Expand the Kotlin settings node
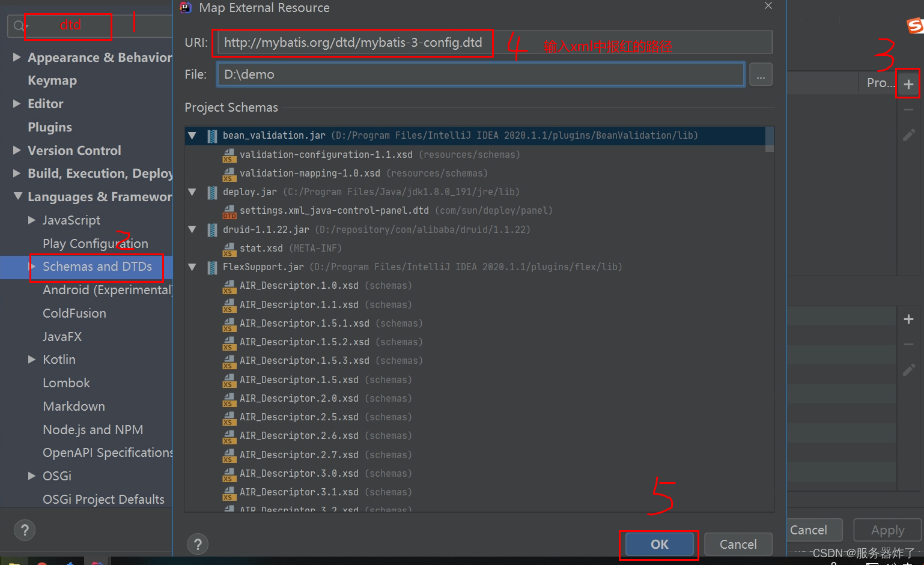This screenshot has height=565, width=924. point(32,359)
